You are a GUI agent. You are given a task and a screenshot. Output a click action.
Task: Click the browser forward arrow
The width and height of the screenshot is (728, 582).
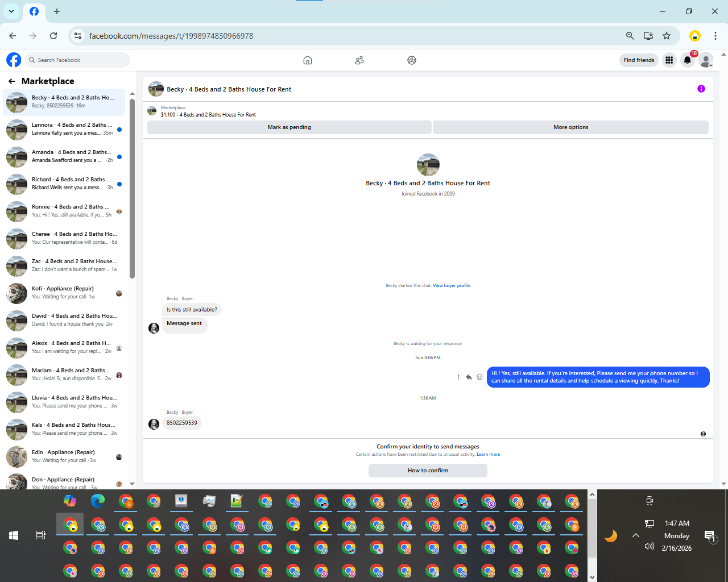click(x=33, y=36)
